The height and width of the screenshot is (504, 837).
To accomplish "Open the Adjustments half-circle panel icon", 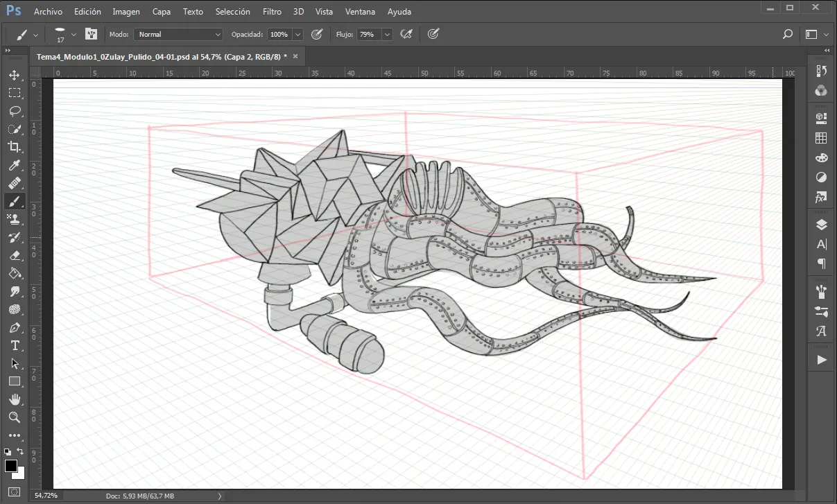I will click(822, 177).
